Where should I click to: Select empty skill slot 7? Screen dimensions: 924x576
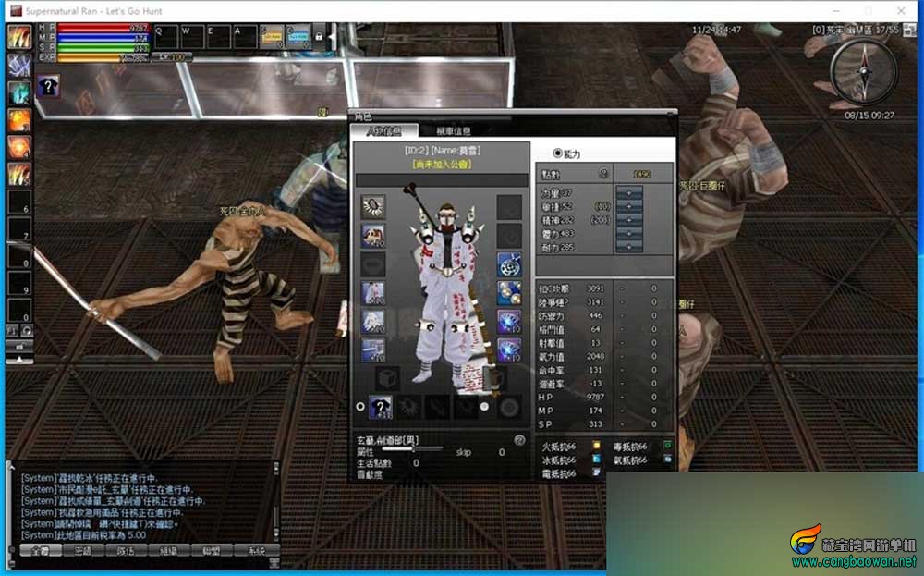18,228
